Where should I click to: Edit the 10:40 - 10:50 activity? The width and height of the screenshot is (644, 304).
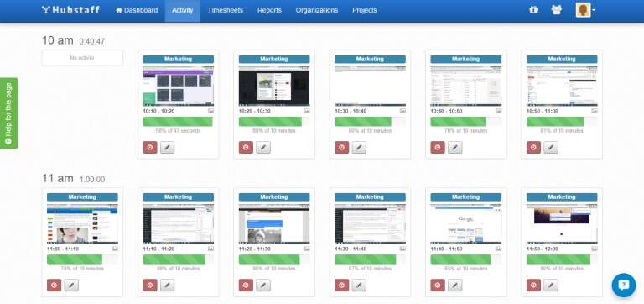(454, 147)
